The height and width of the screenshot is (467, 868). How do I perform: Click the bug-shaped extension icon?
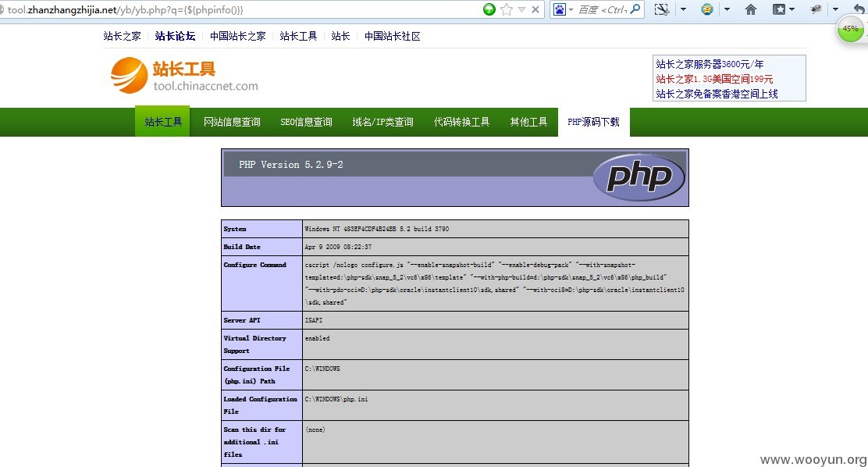click(x=816, y=9)
